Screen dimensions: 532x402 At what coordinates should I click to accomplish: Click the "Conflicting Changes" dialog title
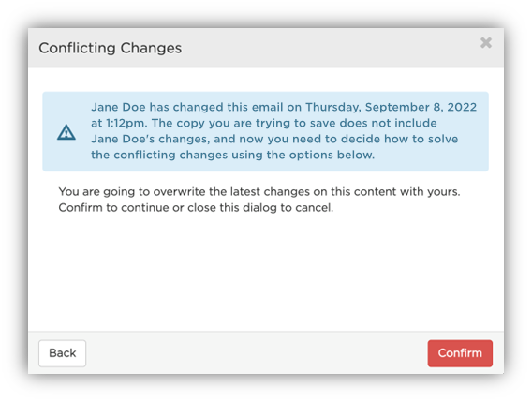(111, 48)
